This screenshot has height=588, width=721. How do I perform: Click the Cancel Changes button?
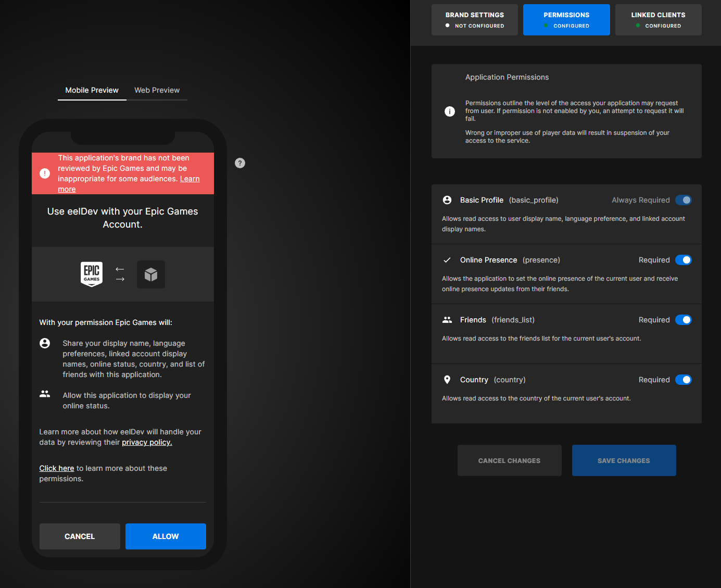[509, 460]
